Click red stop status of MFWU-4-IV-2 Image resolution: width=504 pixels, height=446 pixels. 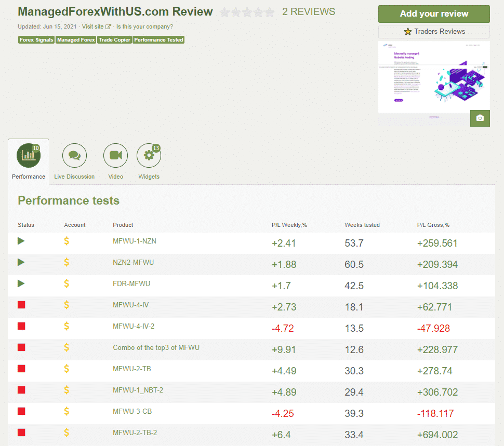coord(21,326)
